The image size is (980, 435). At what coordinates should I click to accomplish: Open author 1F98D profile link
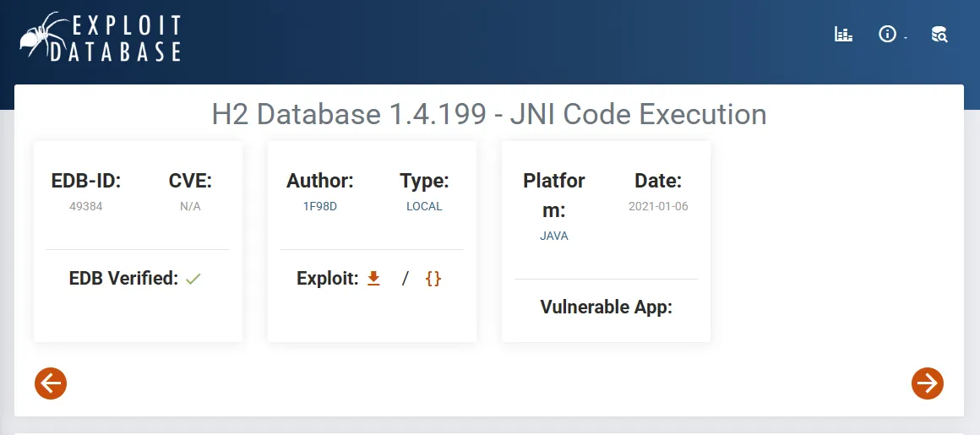point(320,206)
